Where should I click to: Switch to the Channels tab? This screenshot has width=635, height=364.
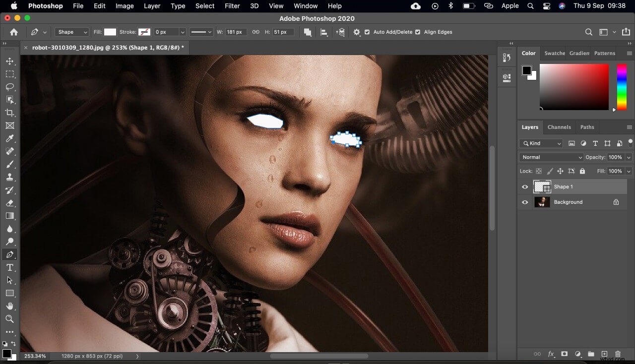click(559, 127)
